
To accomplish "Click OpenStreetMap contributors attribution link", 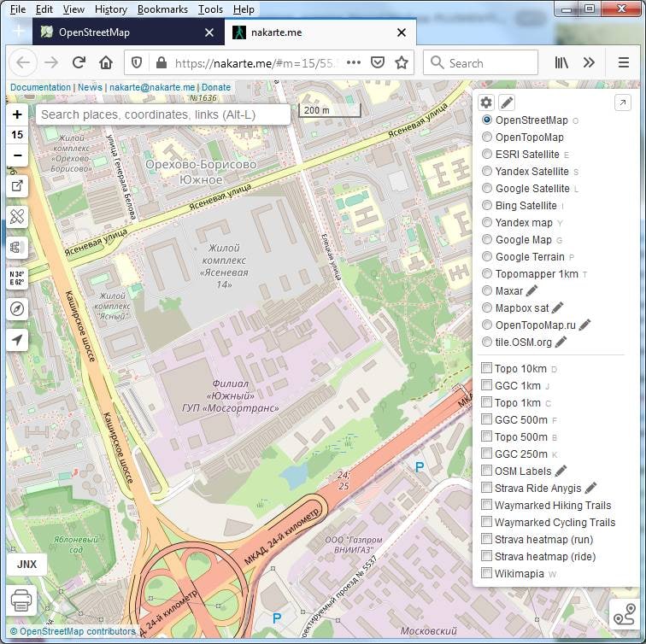I will click(78, 631).
